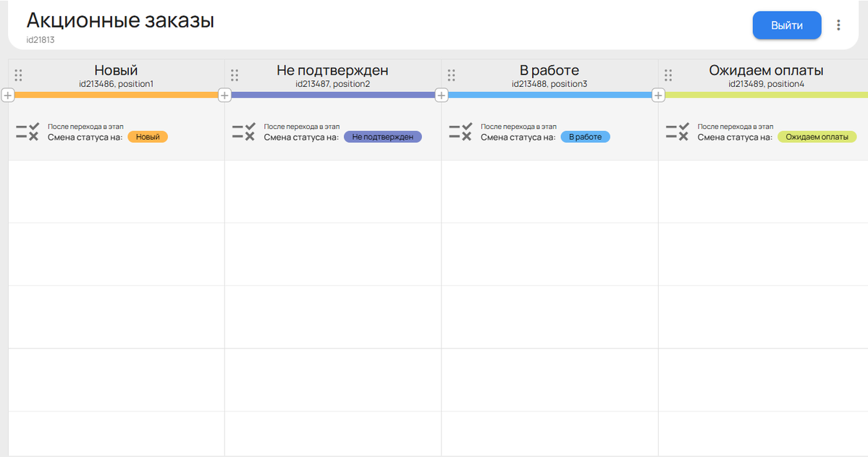Click 'Смена статуса на:' text in Новый column
868x457 pixels.
pyautogui.click(x=85, y=138)
